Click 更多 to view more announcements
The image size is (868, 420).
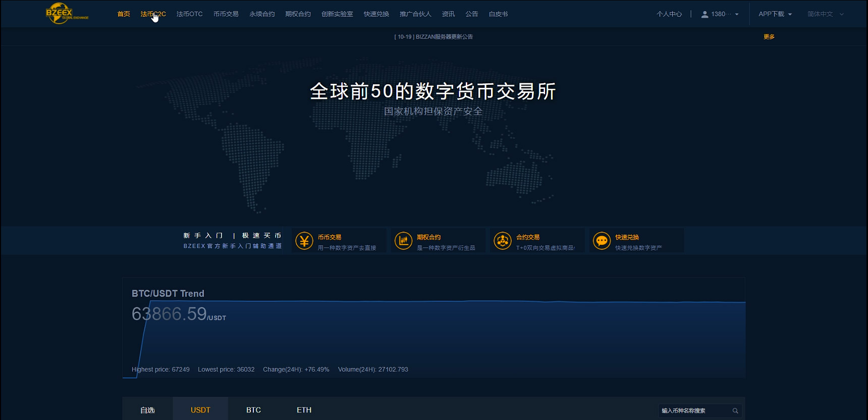point(769,37)
